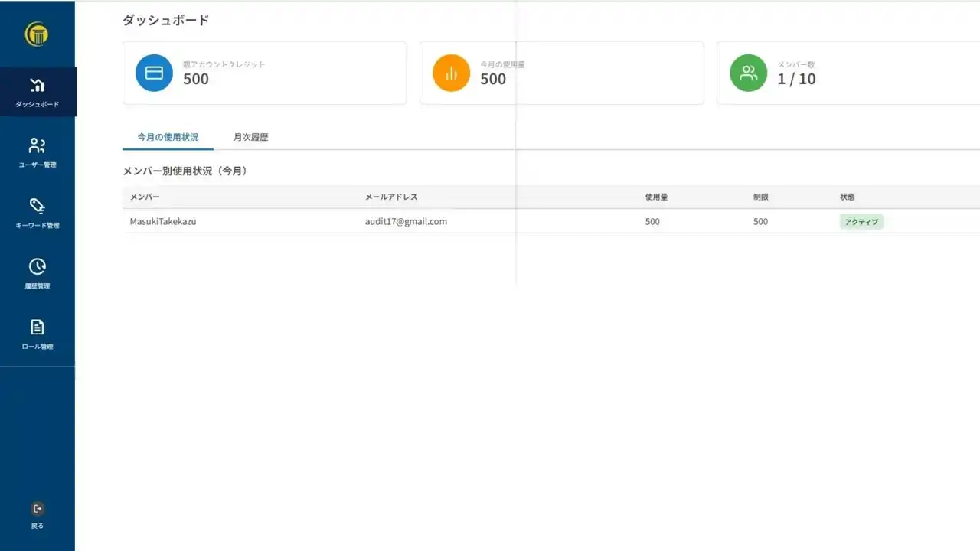Image resolution: width=980 pixels, height=551 pixels.
Task: Click the 500 account credit value
Action: (196, 79)
